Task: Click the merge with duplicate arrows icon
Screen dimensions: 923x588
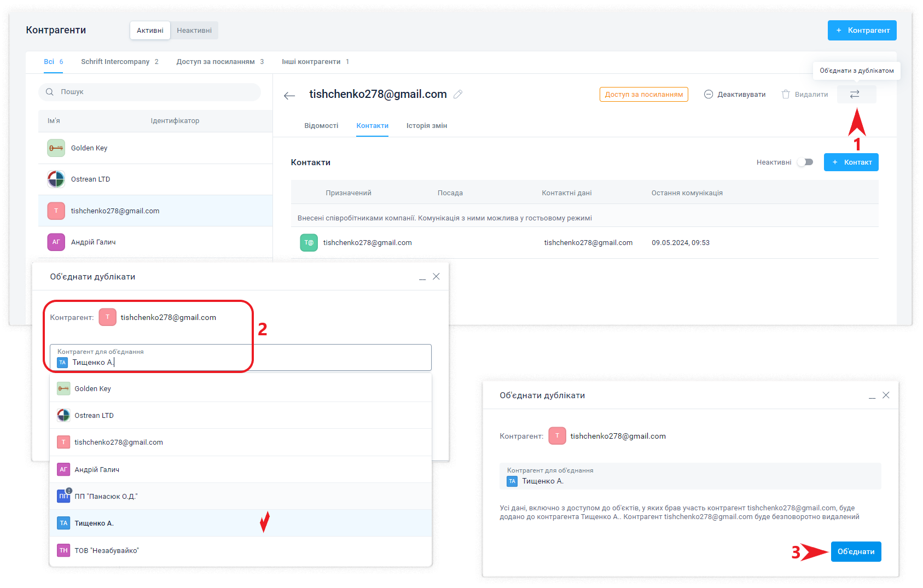Action: coord(855,94)
